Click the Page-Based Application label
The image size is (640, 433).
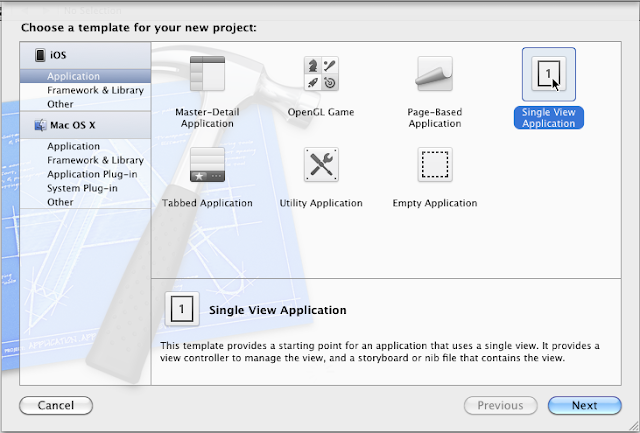[x=435, y=118]
